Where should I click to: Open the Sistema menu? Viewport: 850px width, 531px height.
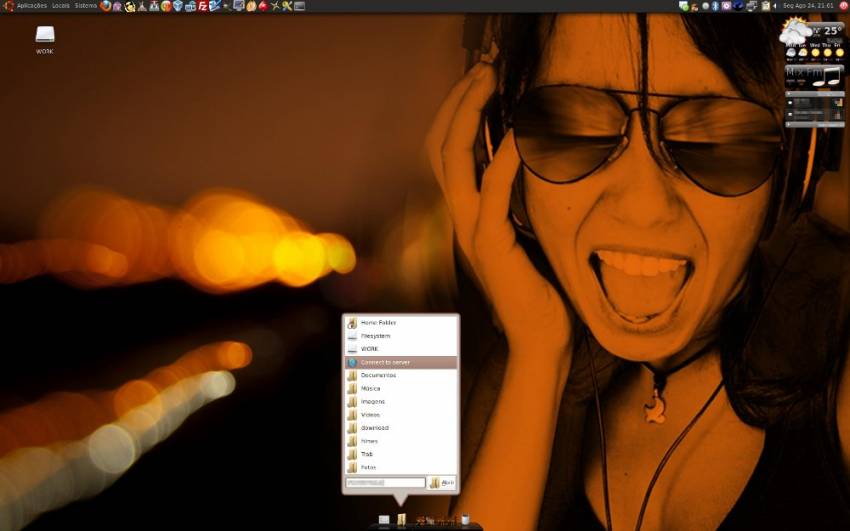coord(86,6)
